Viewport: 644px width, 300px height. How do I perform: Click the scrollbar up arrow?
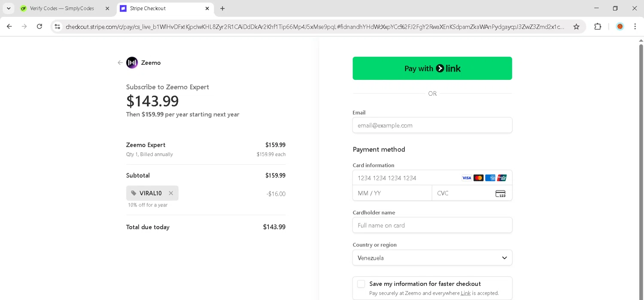coord(641,40)
